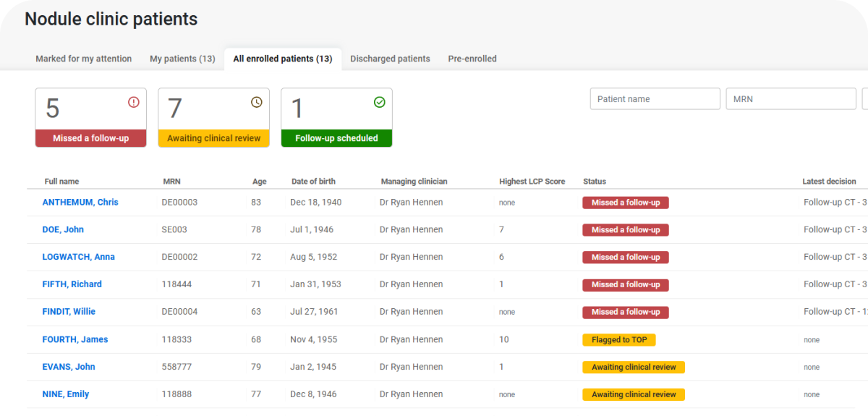Open patient LOGWATCH, Anna record
868x416 pixels.
[x=79, y=258]
